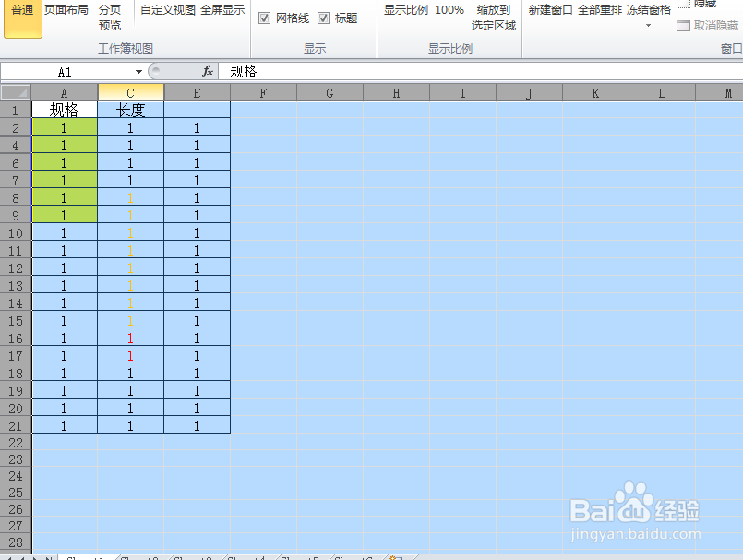Click the 取消隐藏 unhide window icon
743x560 pixels.
coord(683,26)
